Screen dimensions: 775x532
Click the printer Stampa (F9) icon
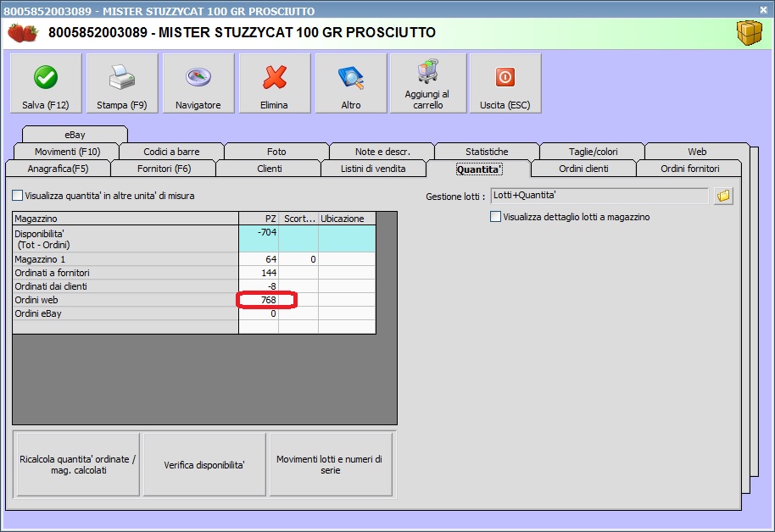pyautogui.click(x=122, y=78)
